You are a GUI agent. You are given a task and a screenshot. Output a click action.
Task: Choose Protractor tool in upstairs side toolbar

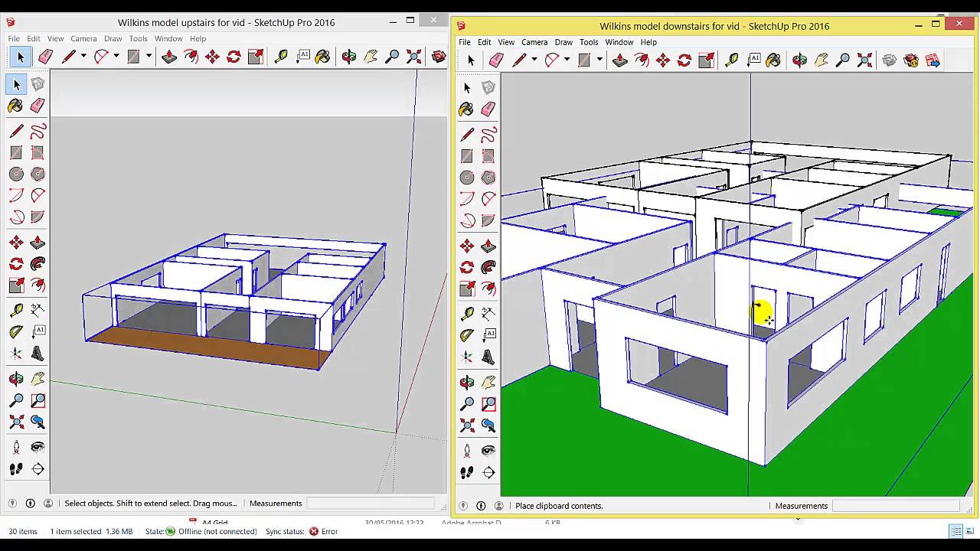[x=16, y=332]
